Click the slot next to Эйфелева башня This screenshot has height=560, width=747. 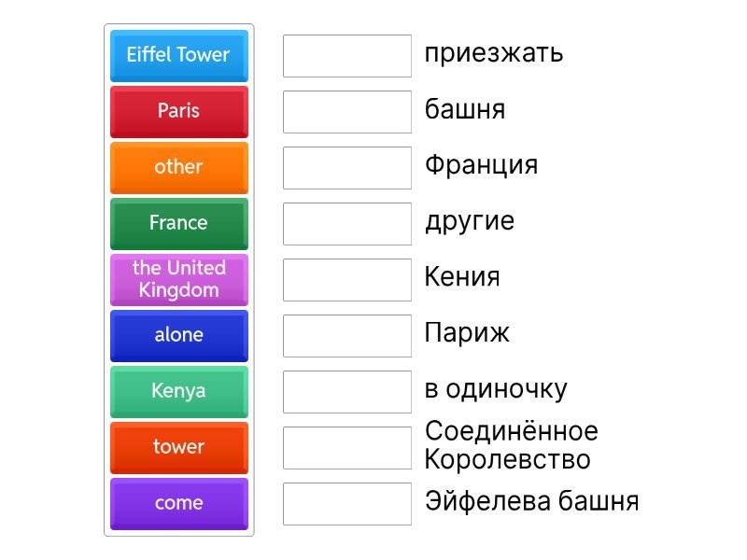pos(347,504)
